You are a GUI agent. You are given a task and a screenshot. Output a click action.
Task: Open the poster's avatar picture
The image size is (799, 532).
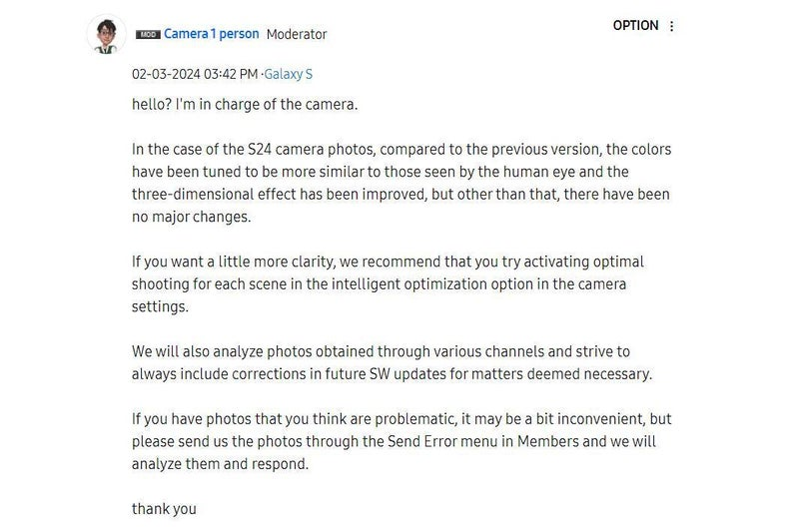point(104,35)
